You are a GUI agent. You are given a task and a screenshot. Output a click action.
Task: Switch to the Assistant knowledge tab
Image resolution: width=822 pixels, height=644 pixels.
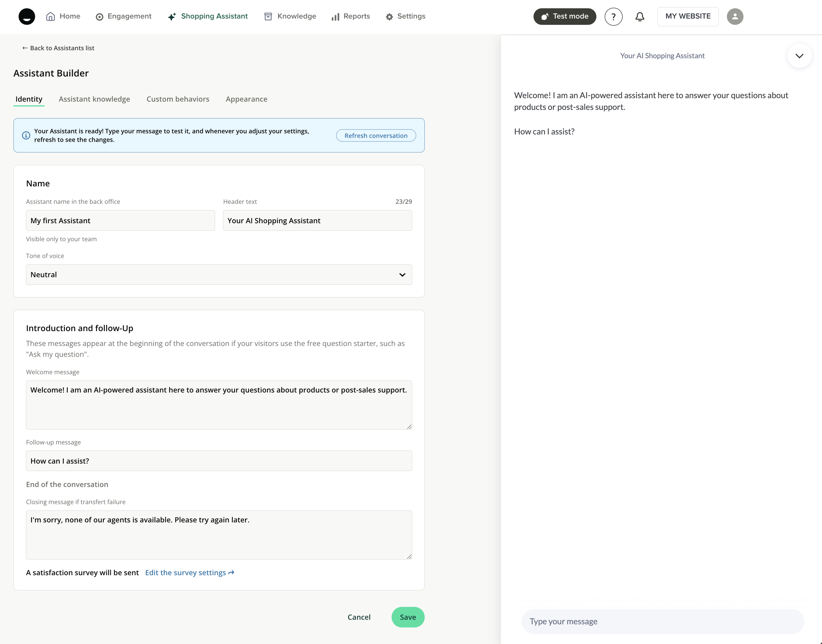94,99
